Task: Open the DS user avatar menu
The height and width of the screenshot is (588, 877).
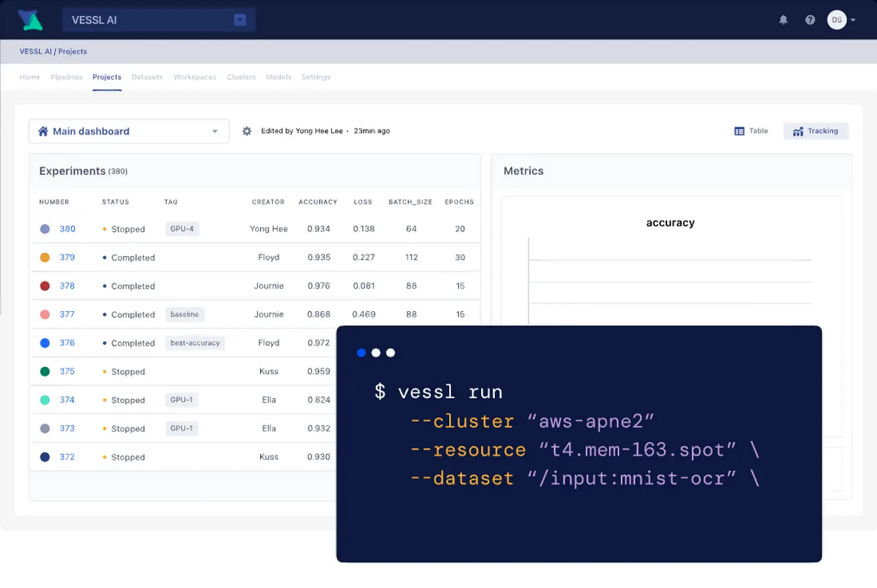Action: point(837,20)
